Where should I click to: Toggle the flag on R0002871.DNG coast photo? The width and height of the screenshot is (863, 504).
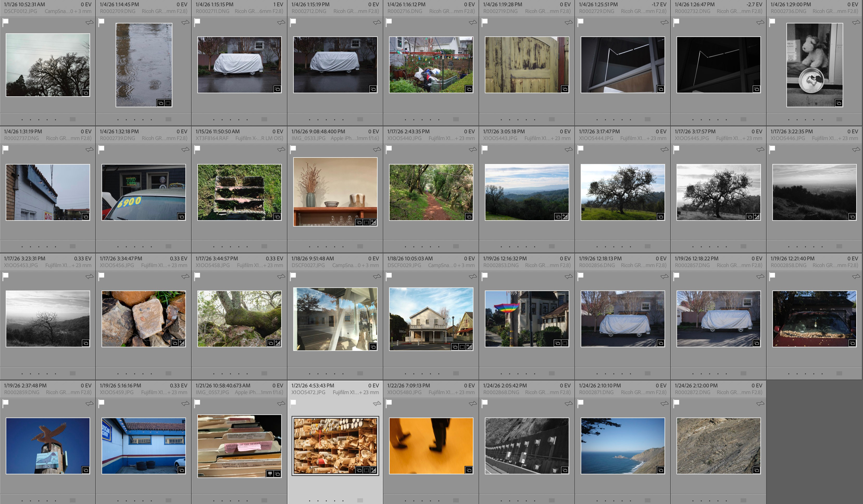[581, 403]
